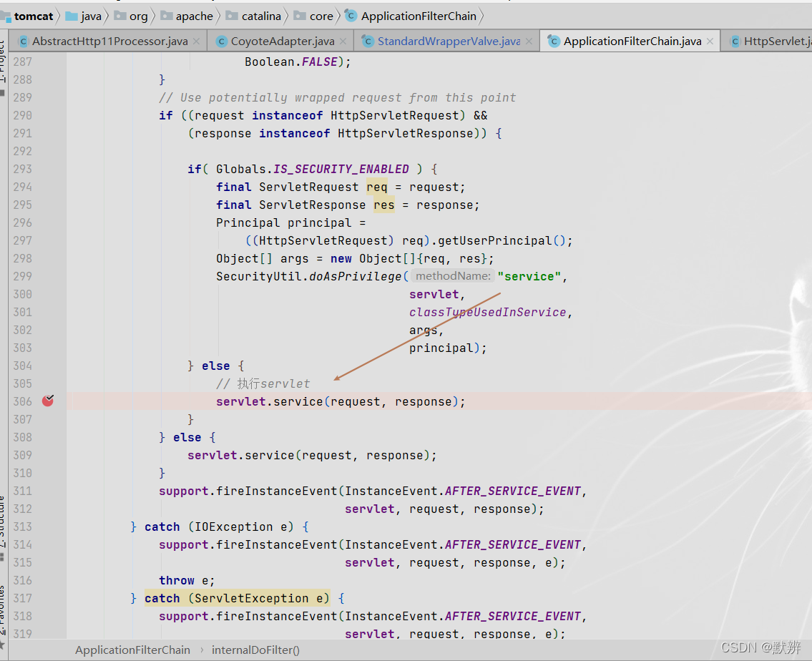The image size is (812, 661).
Task: Click class icon on CoyoteAdapter.java tab
Action: point(222,41)
